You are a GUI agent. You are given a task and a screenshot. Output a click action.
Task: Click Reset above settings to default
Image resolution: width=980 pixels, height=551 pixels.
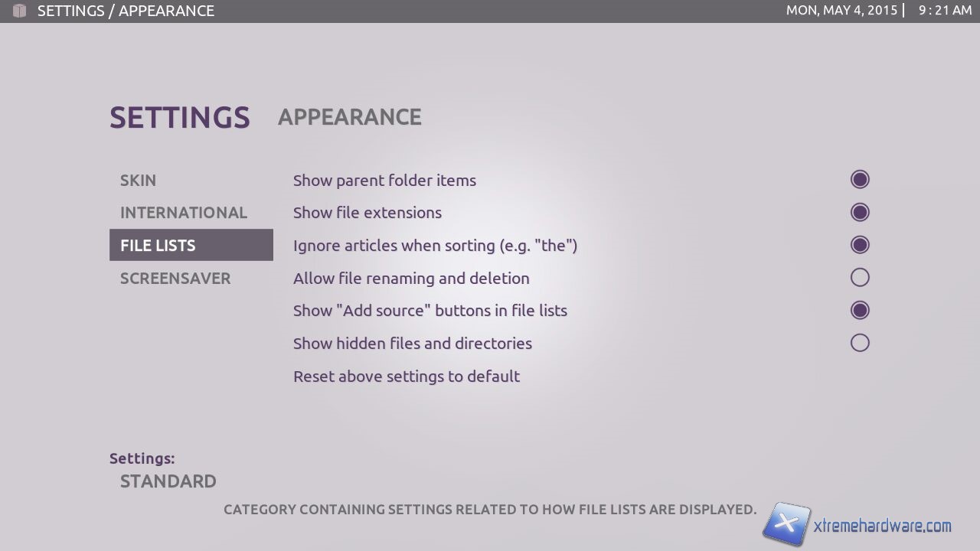pos(407,377)
